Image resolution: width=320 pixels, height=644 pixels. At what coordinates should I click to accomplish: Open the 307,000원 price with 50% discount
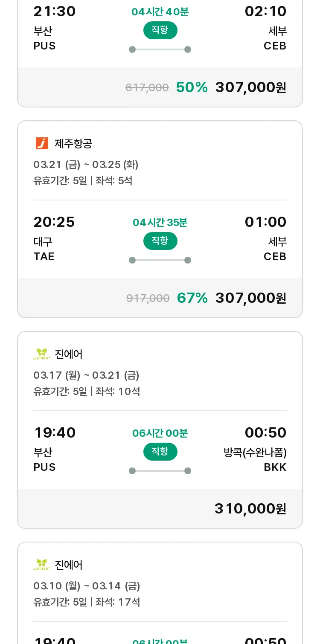click(x=251, y=87)
